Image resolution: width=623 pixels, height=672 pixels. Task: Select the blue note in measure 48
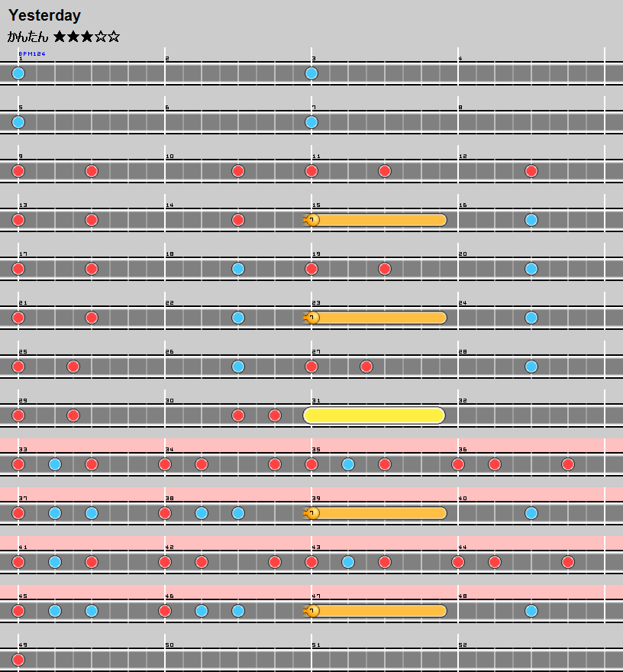point(531,611)
